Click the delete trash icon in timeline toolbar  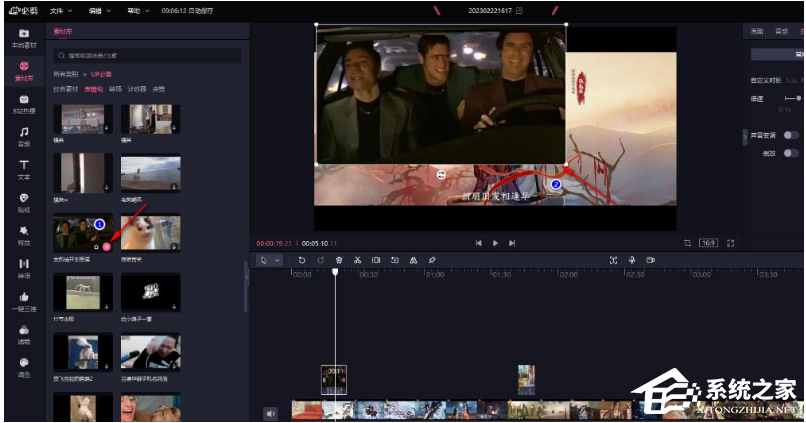click(x=339, y=260)
